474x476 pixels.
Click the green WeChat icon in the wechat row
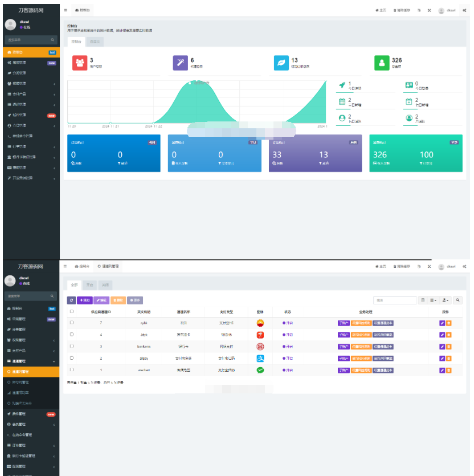tap(260, 370)
